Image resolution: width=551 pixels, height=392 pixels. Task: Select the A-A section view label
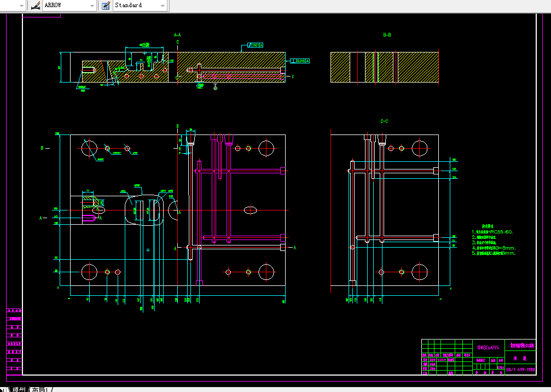(177, 35)
